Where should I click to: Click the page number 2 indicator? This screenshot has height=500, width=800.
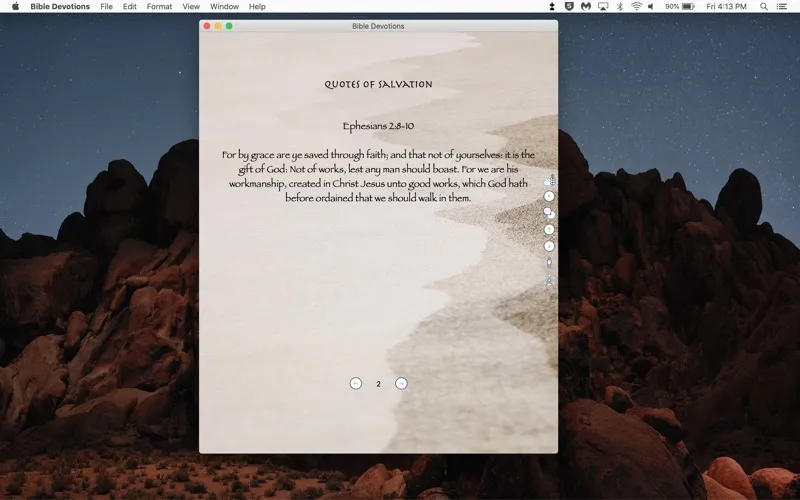pyautogui.click(x=379, y=384)
